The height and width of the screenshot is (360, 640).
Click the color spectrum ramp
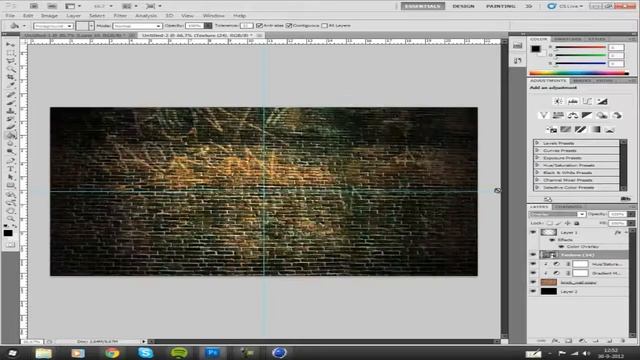coord(579,73)
